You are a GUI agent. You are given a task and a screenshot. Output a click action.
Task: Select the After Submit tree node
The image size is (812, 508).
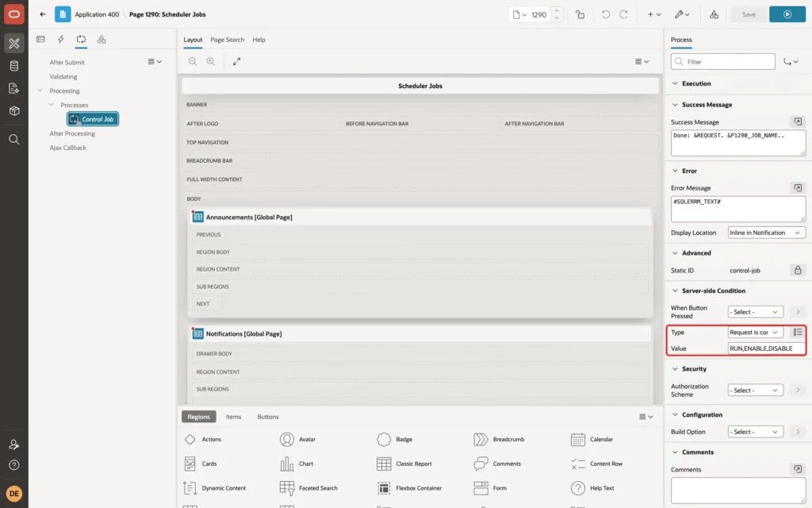click(x=67, y=62)
